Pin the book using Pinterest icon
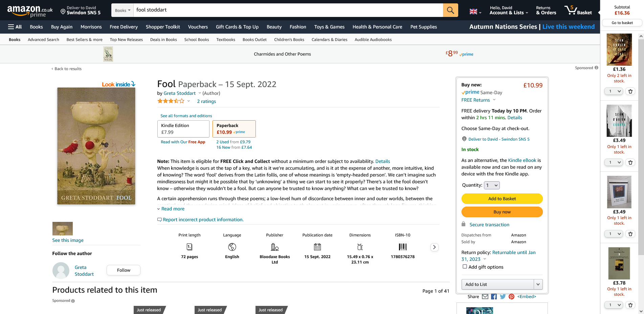This screenshot has height=314, width=644. [x=511, y=297]
